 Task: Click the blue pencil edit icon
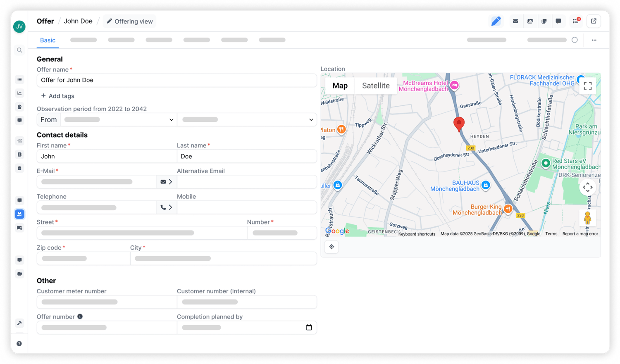[x=496, y=21]
